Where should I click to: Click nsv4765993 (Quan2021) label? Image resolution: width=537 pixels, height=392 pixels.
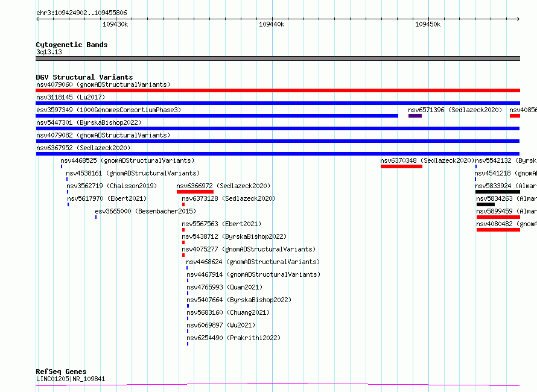pos(224,287)
